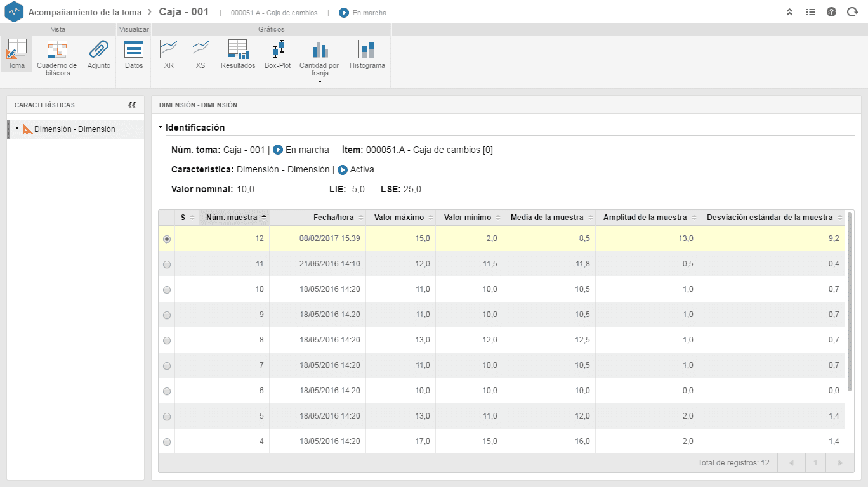Sort by Desviación estándar de la muestra column

click(772, 218)
